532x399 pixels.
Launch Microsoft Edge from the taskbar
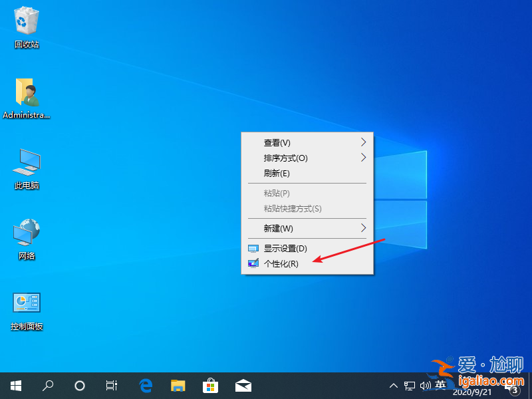click(x=146, y=385)
